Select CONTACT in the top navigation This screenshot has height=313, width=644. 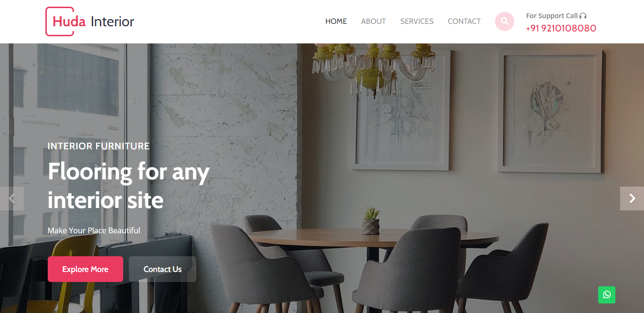coord(464,21)
